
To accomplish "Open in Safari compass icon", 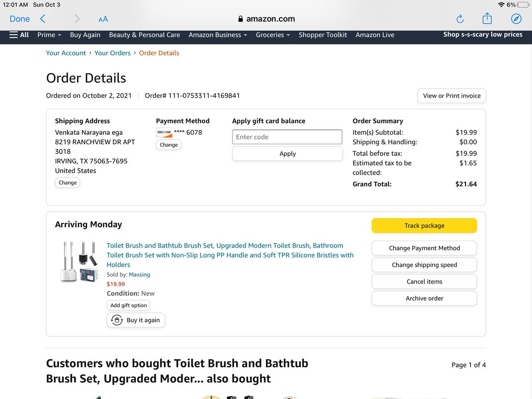I will [x=516, y=19].
